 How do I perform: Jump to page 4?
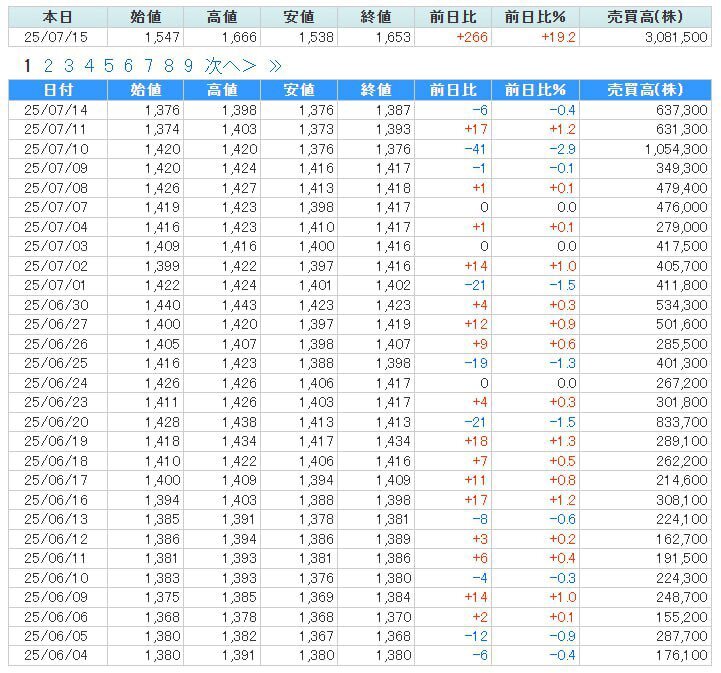pos(89,66)
